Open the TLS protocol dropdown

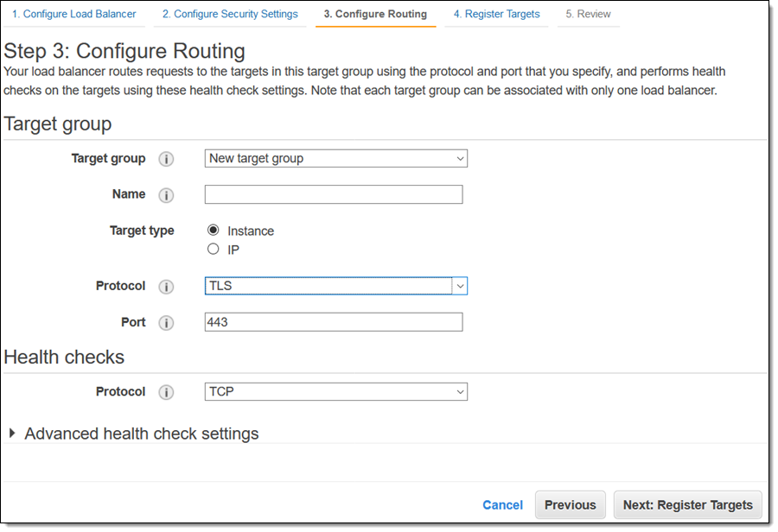pyautogui.click(x=335, y=286)
